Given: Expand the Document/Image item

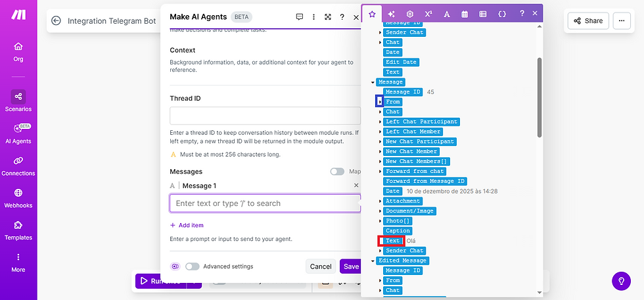Looking at the screenshot, I should 380,211.
